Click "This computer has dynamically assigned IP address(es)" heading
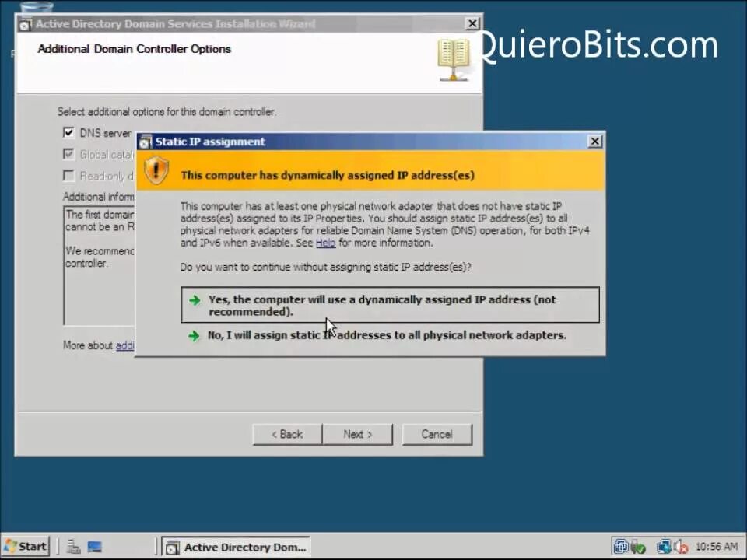 (x=328, y=175)
